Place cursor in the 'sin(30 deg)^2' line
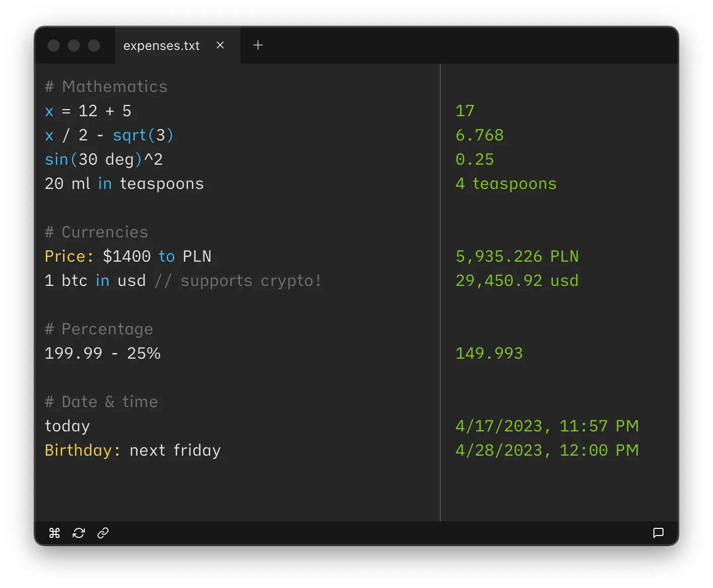Viewport: 713px width, 588px height. tap(104, 160)
